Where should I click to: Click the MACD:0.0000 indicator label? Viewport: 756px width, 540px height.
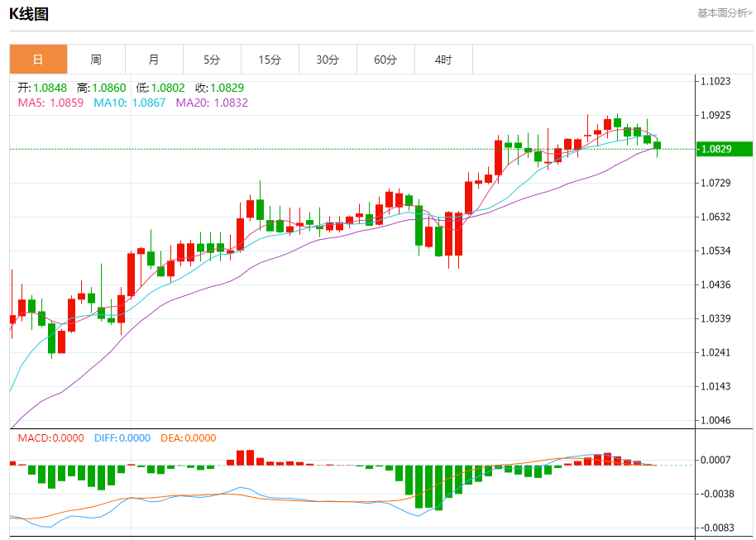point(50,437)
